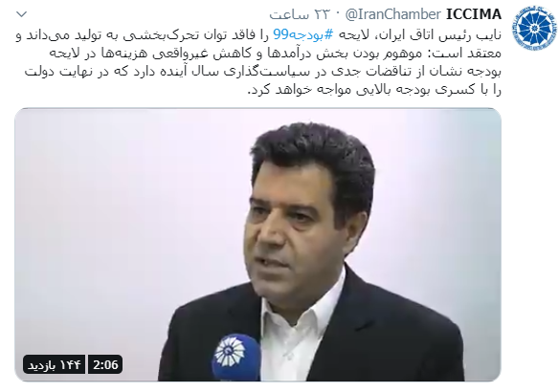Click the blue microphone logo in video
This screenshot has width=559, height=392.
pyautogui.click(x=235, y=358)
